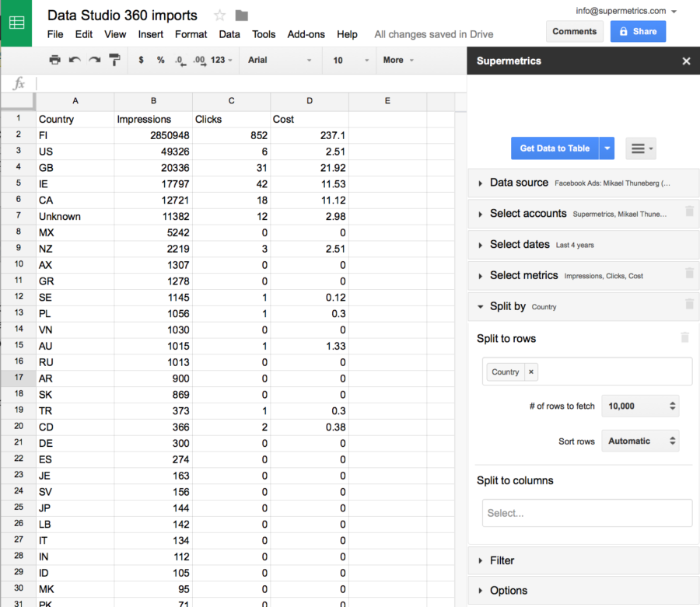Screen dimensions: 700x607
Task: Format as currency with dollar icon
Action: (x=141, y=60)
